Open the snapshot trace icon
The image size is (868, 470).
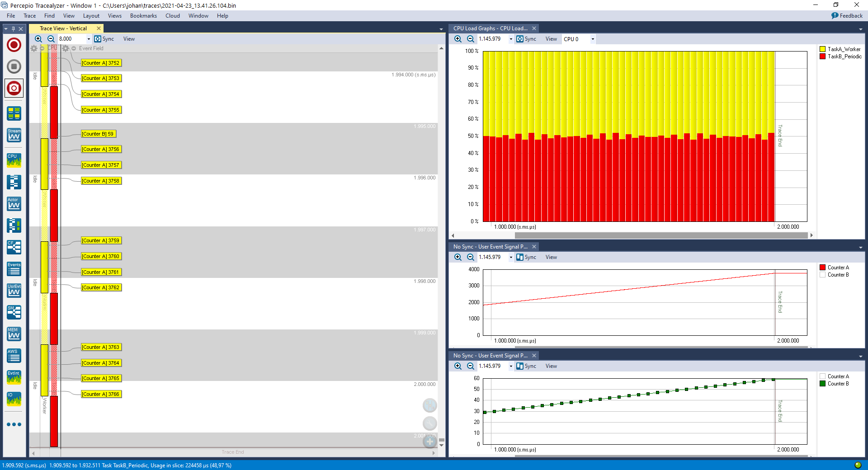(14, 88)
